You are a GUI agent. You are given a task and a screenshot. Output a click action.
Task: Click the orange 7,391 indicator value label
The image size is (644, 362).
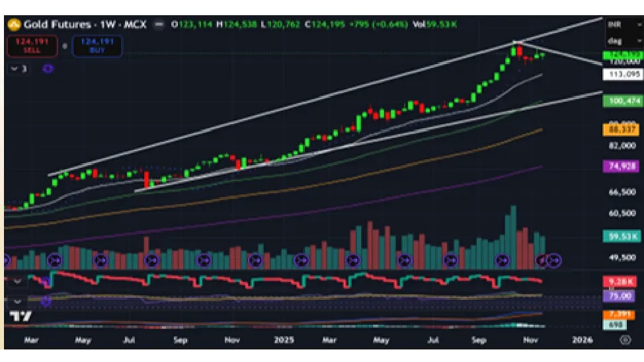[618, 314]
